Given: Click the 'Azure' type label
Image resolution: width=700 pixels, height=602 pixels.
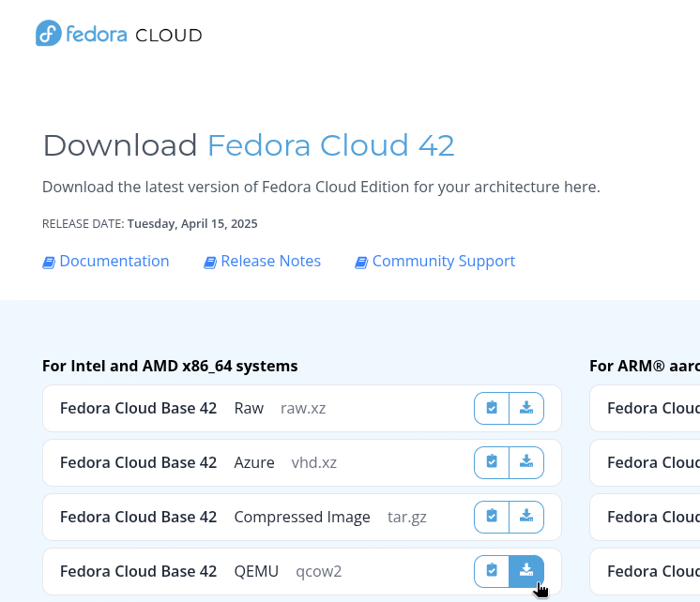Looking at the screenshot, I should point(254,463).
